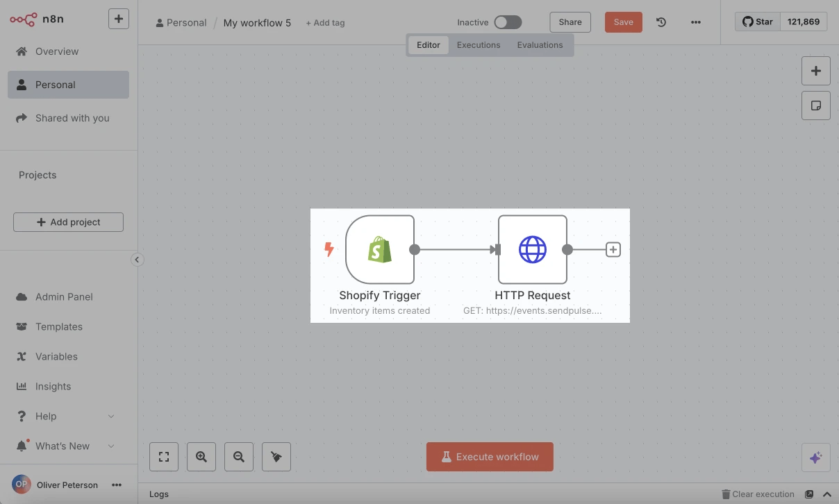Screen dimensions: 839x504
Task: Open the Logs panel
Action: point(159,494)
